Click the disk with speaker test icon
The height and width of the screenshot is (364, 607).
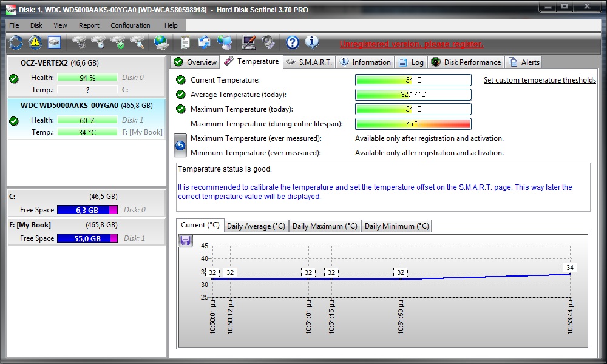[80, 42]
